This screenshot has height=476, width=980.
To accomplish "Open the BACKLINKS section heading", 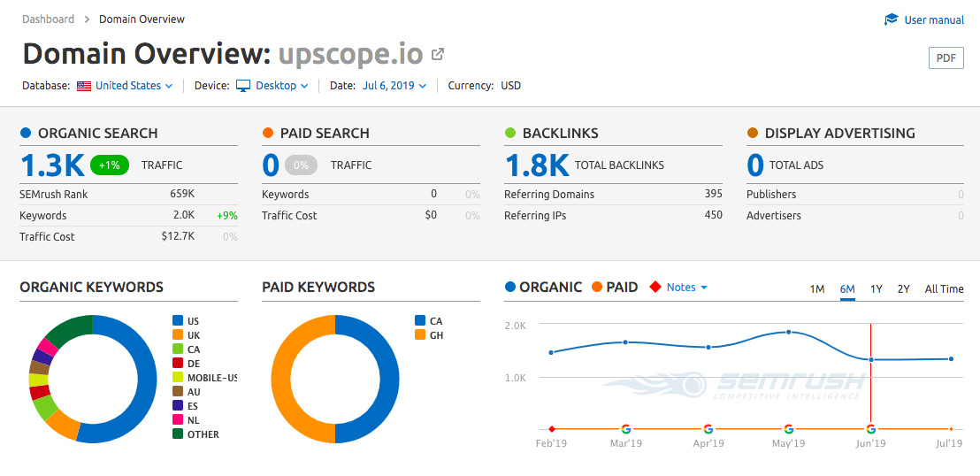I will coord(560,134).
